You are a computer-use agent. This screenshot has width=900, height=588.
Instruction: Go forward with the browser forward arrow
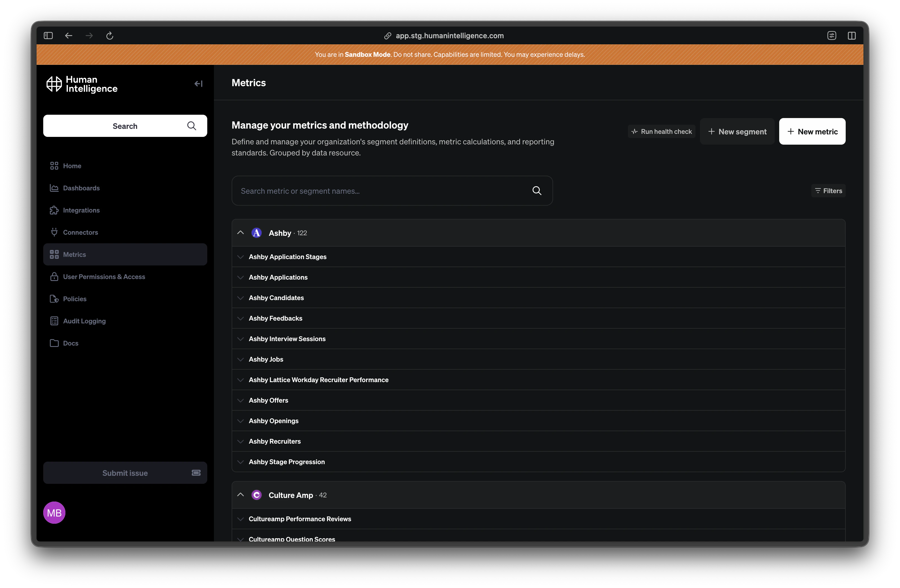point(89,35)
